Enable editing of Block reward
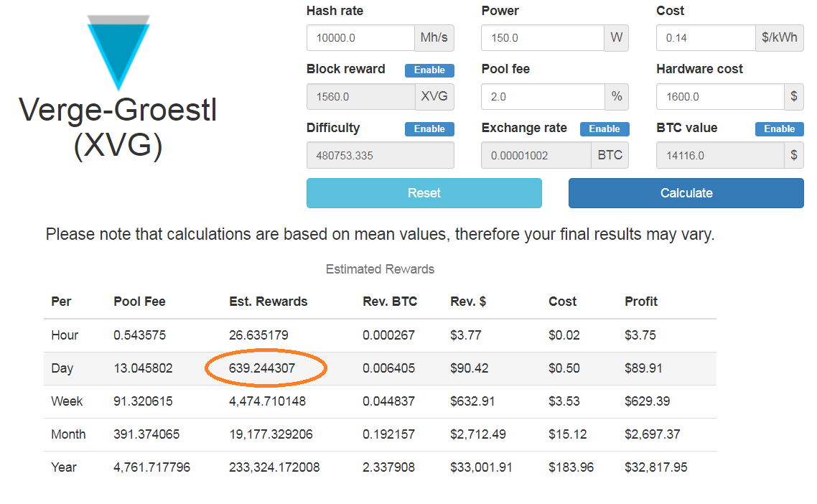The width and height of the screenshot is (817, 504). [x=429, y=70]
